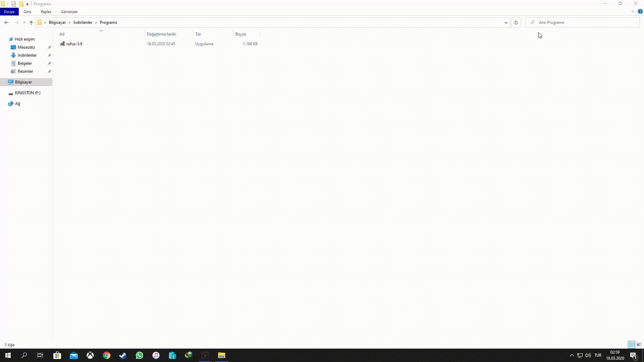This screenshot has width=644, height=362.
Task: Open Google Chrome from taskbar
Action: 107,355
